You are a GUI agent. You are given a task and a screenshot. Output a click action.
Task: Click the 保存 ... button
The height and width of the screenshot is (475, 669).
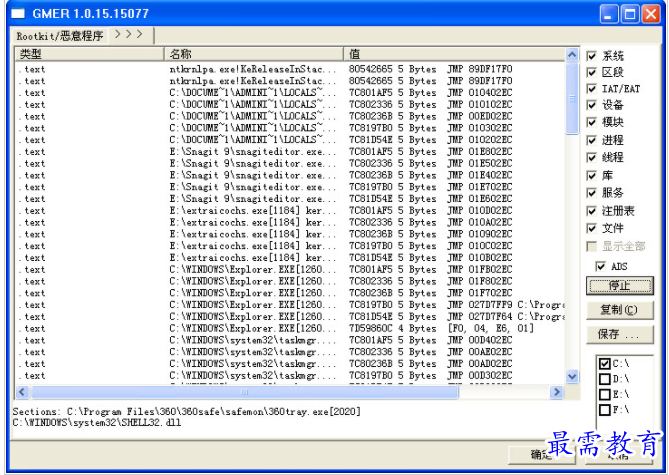coord(620,334)
